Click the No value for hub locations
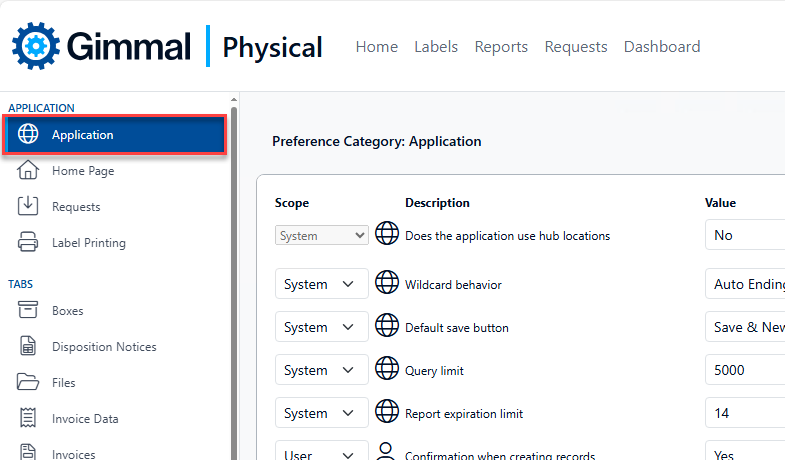The width and height of the screenshot is (785, 460). (x=745, y=234)
